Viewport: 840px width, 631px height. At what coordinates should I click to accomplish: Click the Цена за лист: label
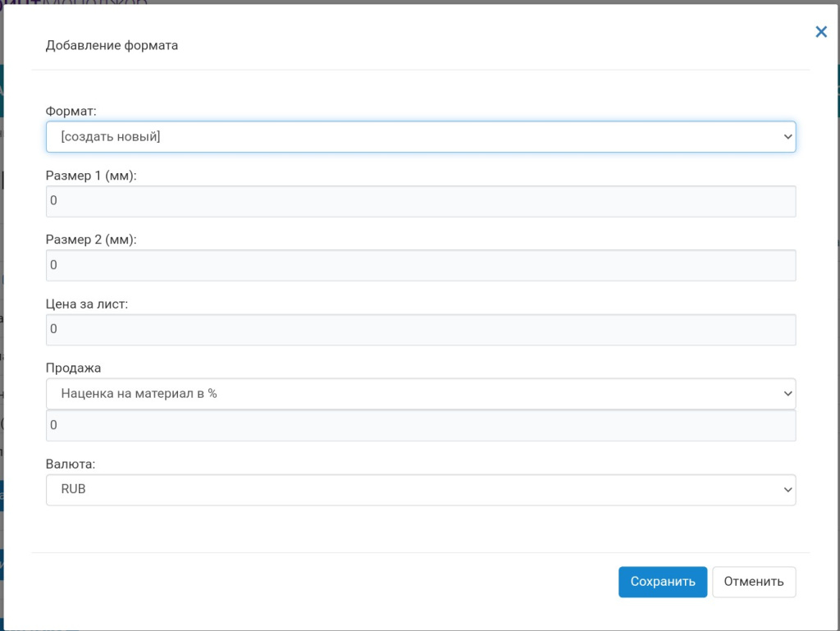pos(87,304)
